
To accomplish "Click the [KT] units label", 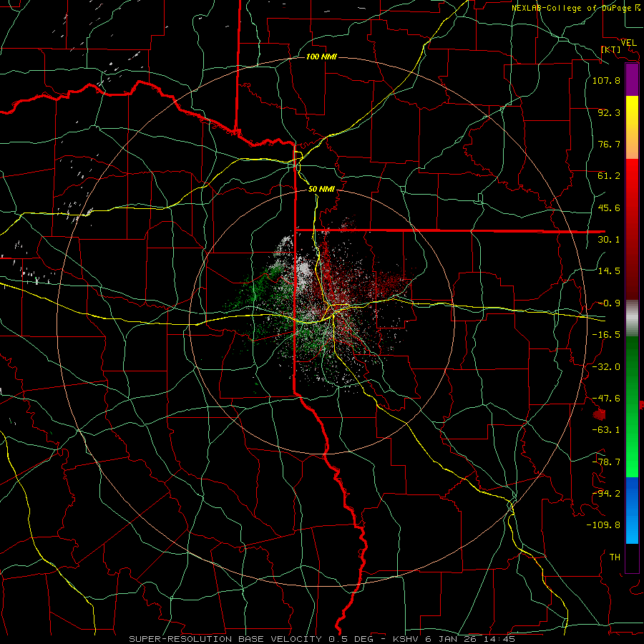I will [x=610, y=49].
